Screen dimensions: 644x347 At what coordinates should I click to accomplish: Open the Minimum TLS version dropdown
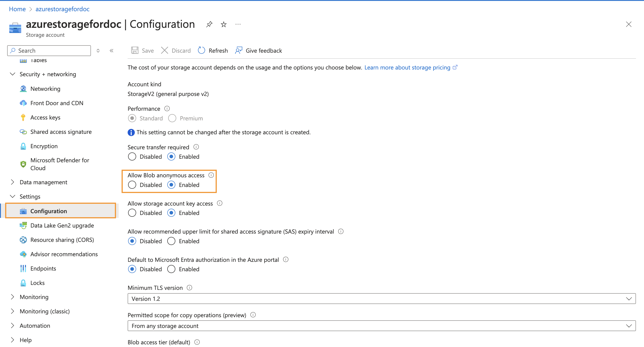(381, 298)
